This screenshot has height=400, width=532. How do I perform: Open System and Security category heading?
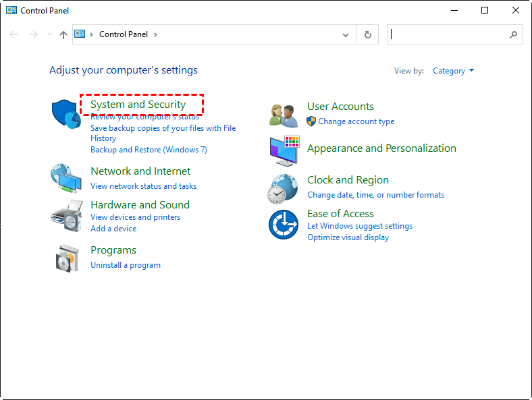pos(138,105)
